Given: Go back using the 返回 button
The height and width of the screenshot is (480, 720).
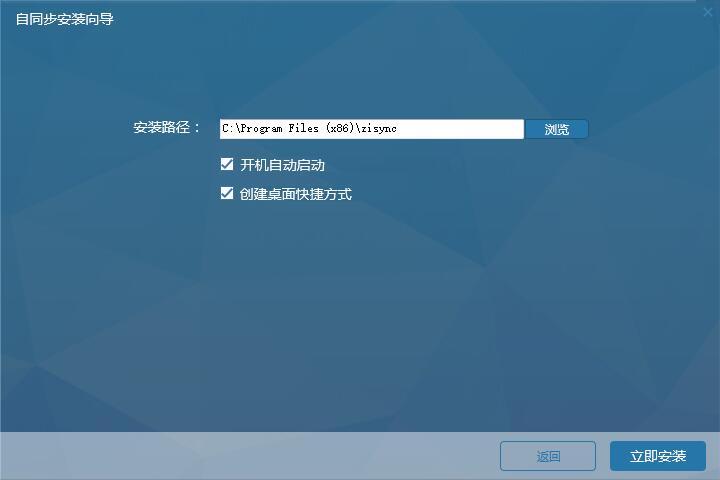Looking at the screenshot, I should [548, 456].
